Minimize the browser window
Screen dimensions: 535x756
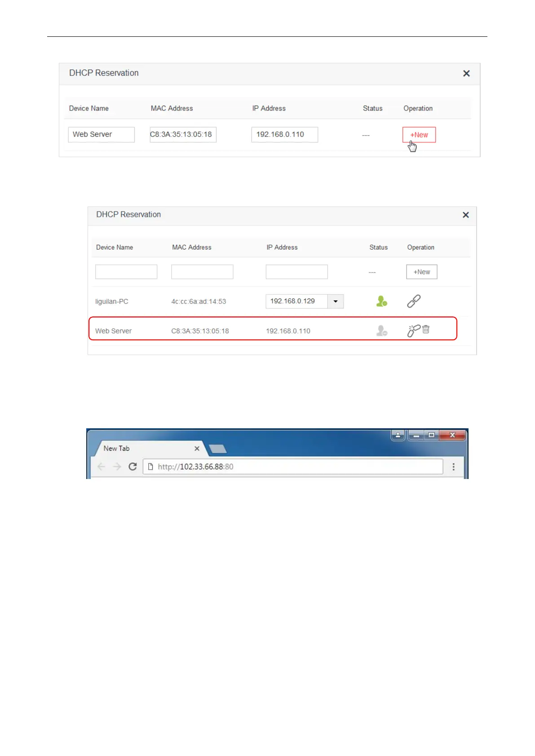point(416,435)
